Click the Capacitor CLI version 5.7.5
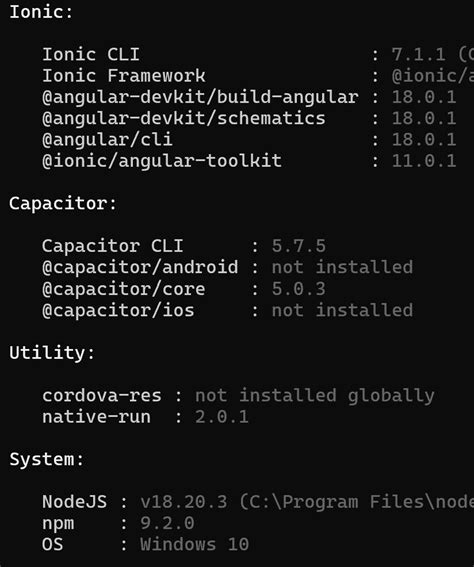This screenshot has width=474, height=567. tap(299, 246)
